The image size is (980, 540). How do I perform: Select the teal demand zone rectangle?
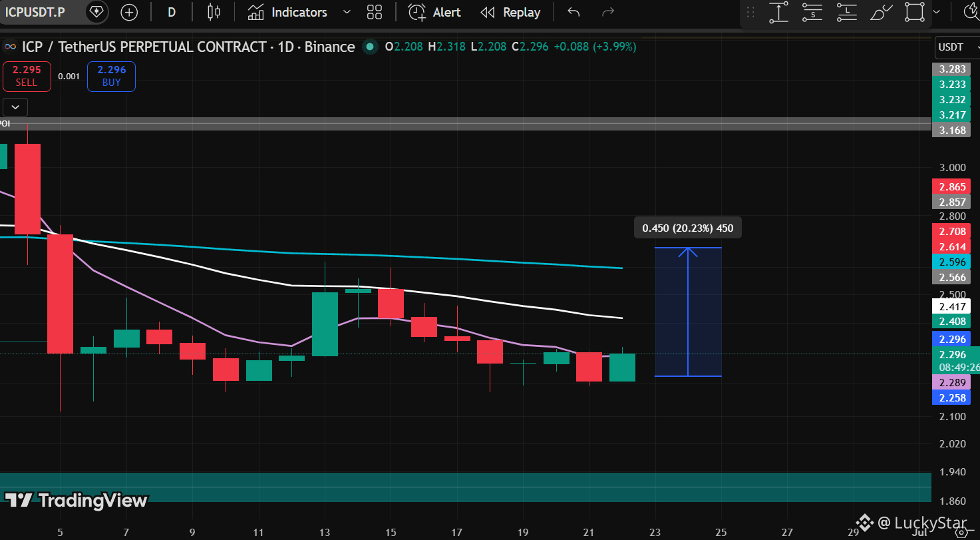point(466,487)
